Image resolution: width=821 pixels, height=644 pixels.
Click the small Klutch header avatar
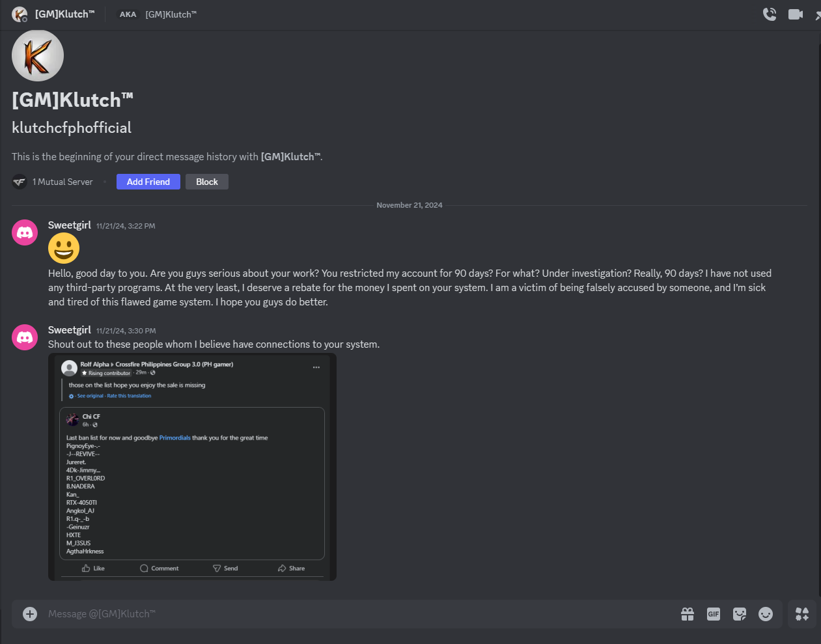pos(20,14)
